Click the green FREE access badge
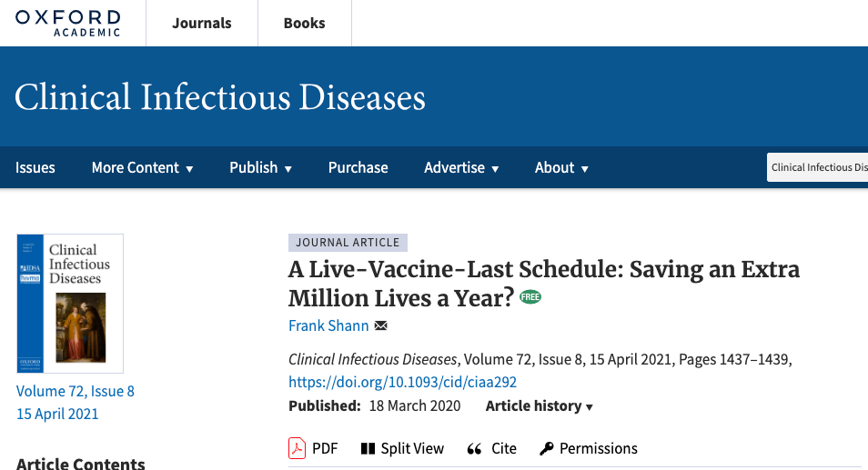This screenshot has height=470, width=868. [530, 297]
